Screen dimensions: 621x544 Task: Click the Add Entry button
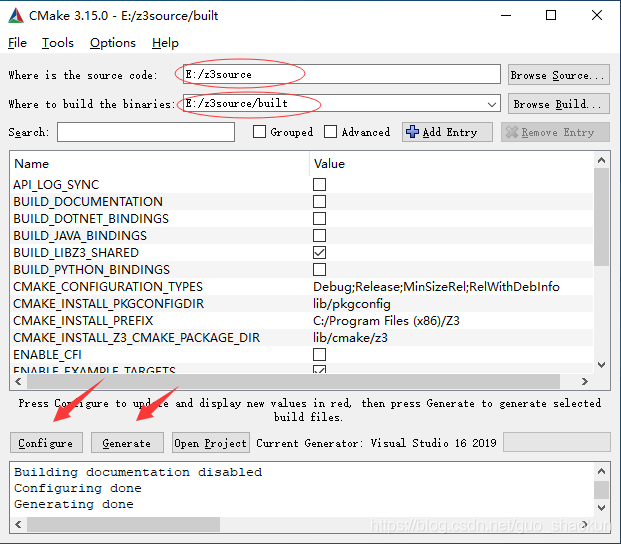(447, 132)
